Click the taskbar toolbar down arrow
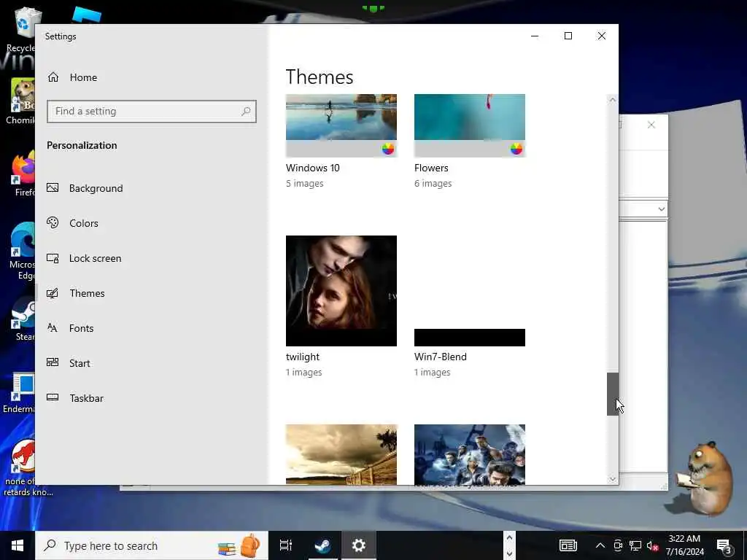Screen dimensions: 747x560 tap(509, 553)
